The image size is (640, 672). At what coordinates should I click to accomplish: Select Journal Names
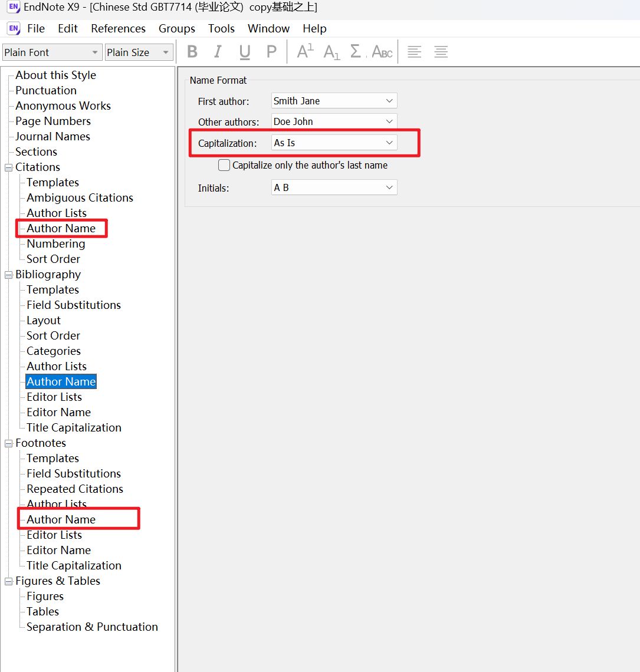[52, 136]
